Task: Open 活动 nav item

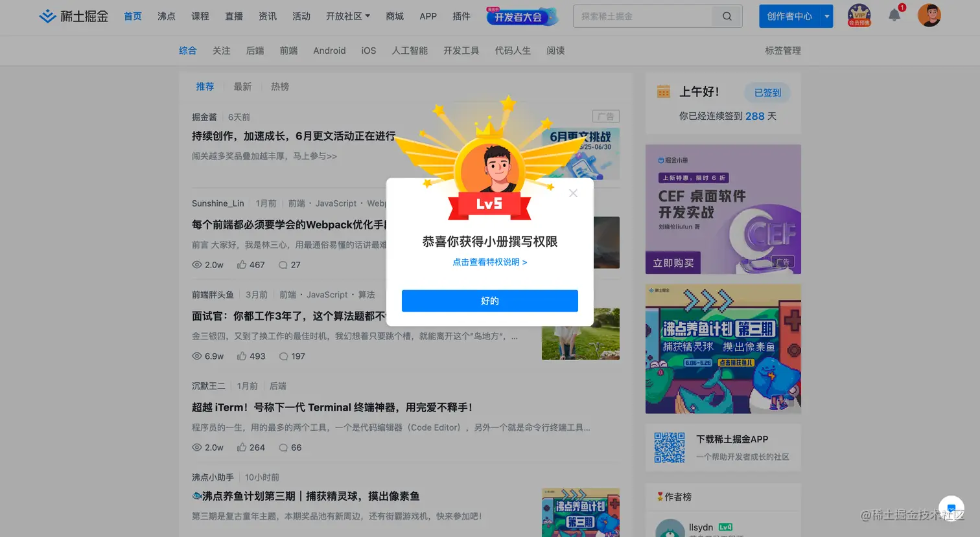Action: (301, 16)
